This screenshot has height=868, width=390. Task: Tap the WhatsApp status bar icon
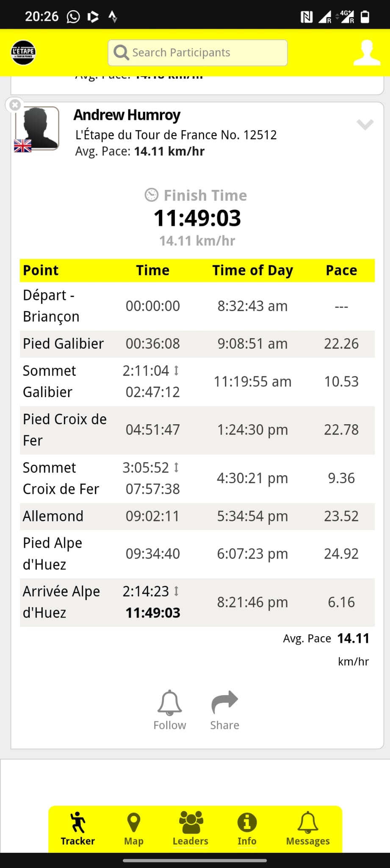73,17
